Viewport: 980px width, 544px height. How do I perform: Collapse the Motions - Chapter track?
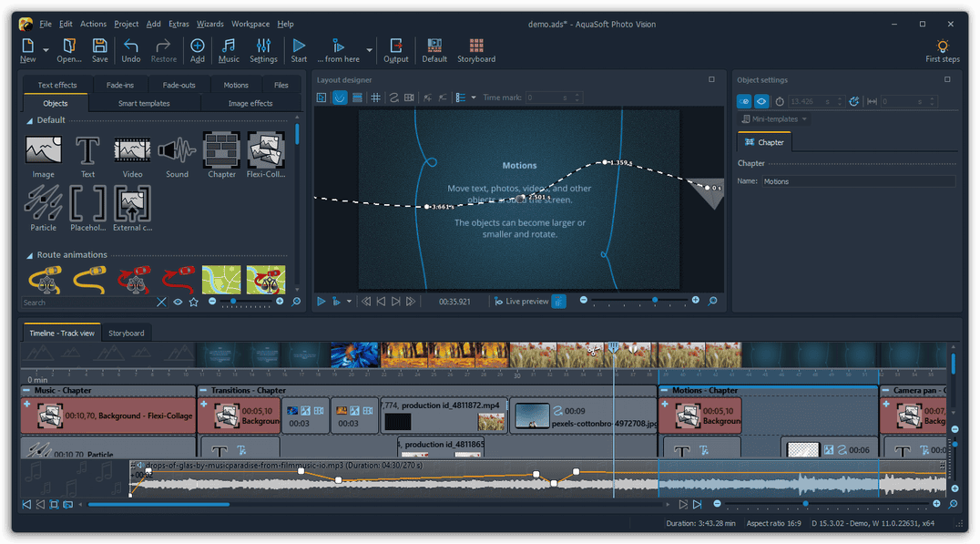pos(664,390)
